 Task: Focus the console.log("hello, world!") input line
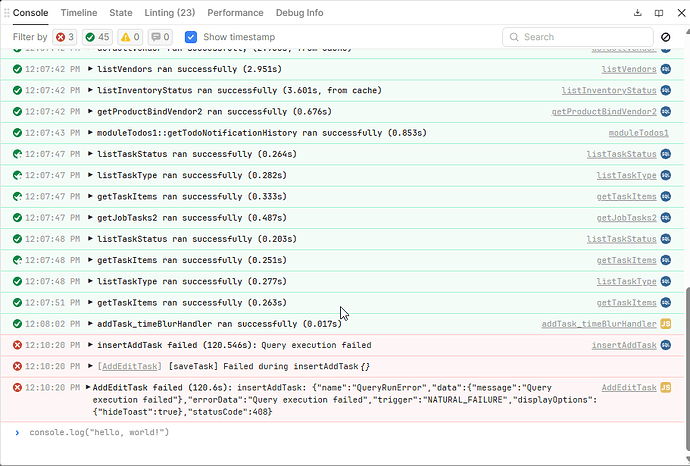coord(99,433)
